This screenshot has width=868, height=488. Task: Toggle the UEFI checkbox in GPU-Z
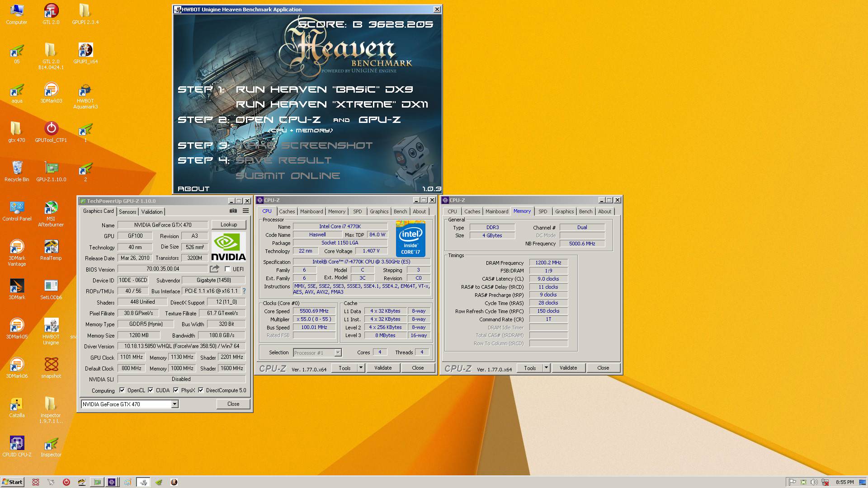click(228, 269)
